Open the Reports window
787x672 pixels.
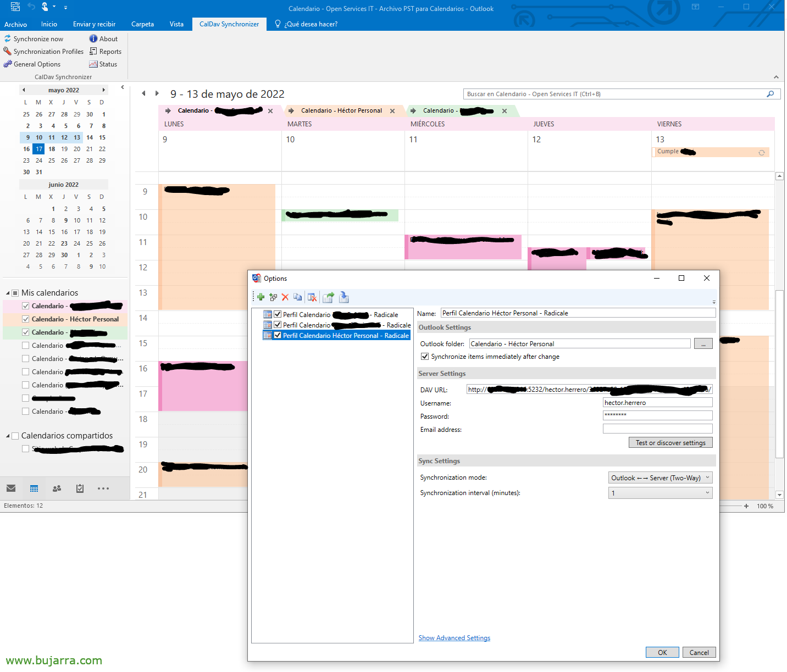105,52
